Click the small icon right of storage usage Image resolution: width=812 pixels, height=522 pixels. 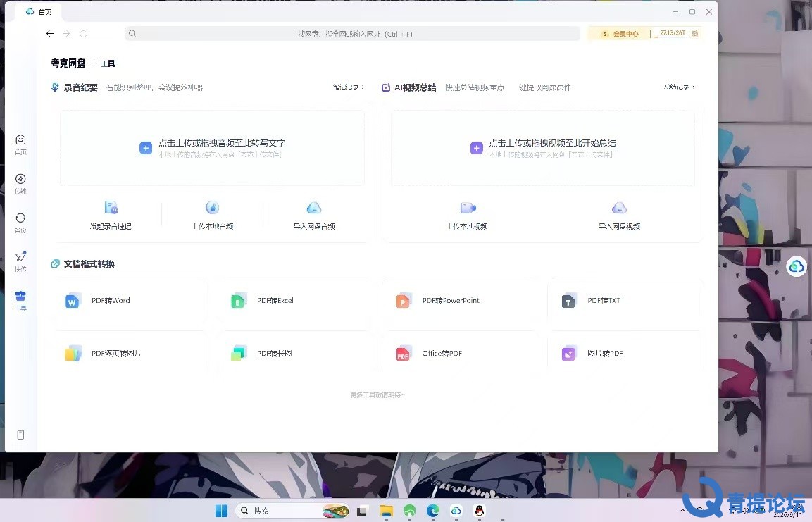pyautogui.click(x=695, y=34)
